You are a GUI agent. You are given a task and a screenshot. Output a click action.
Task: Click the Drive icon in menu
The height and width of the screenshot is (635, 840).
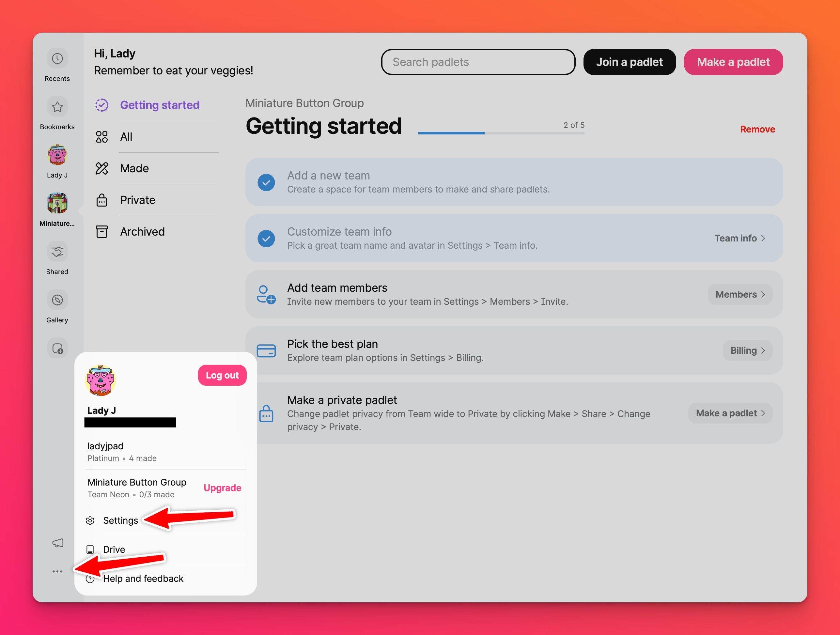click(91, 549)
